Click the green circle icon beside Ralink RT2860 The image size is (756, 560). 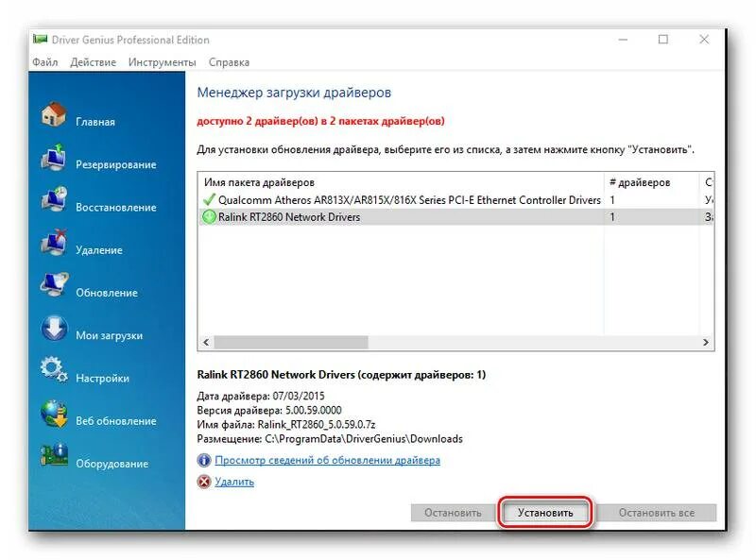[209, 217]
